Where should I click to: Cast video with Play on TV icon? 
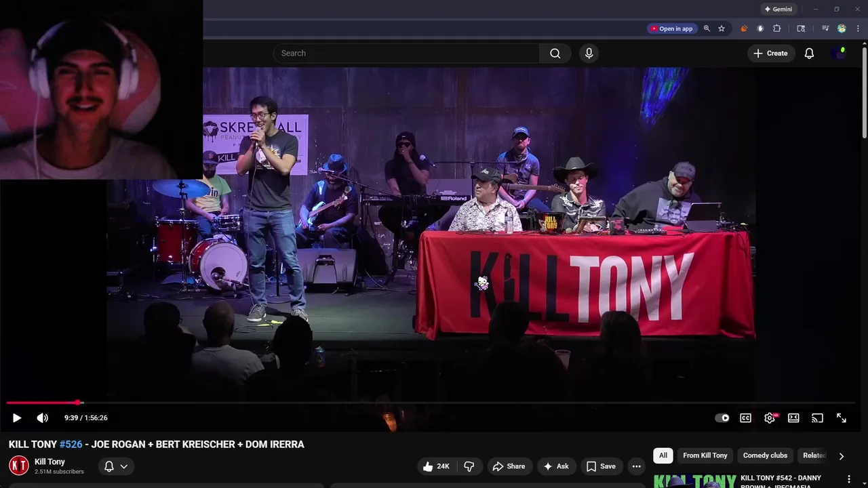tap(817, 418)
